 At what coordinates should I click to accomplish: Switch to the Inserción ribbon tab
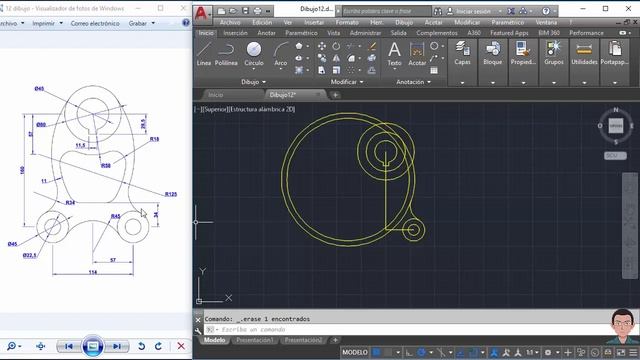tap(235, 33)
